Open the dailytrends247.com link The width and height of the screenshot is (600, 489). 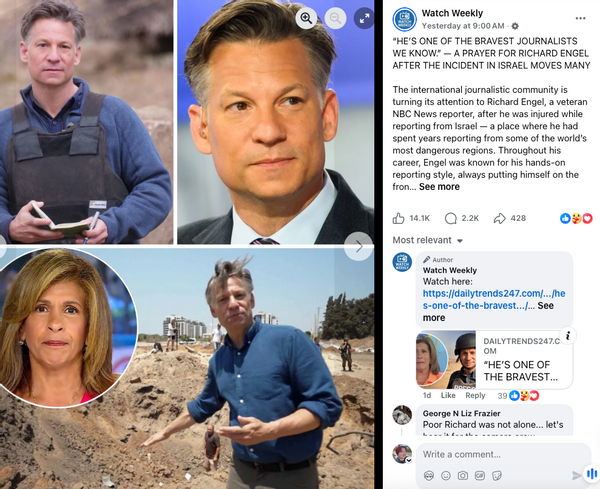click(x=494, y=300)
